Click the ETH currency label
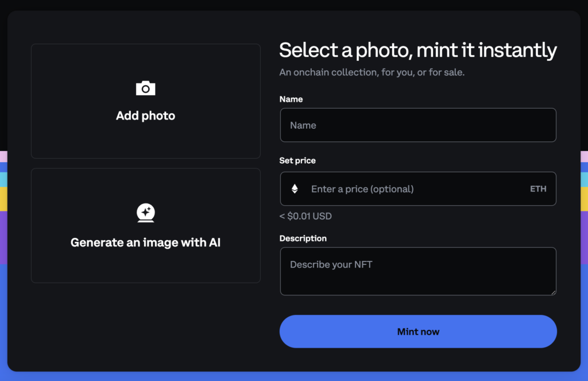The width and height of the screenshot is (588, 381). (x=538, y=188)
